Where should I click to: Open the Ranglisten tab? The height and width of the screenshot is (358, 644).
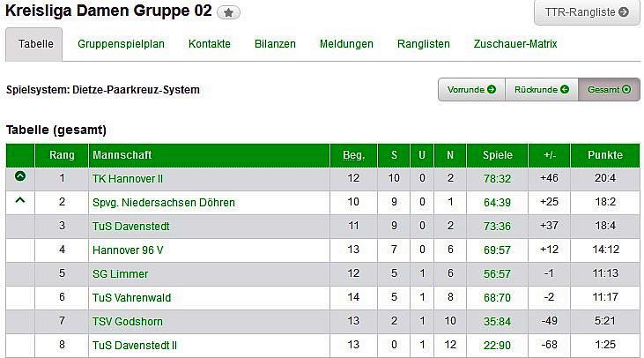[x=423, y=44]
